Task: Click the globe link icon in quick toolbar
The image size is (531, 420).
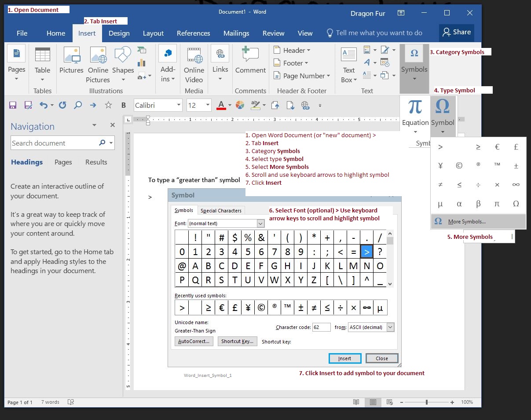Action: tap(305, 105)
